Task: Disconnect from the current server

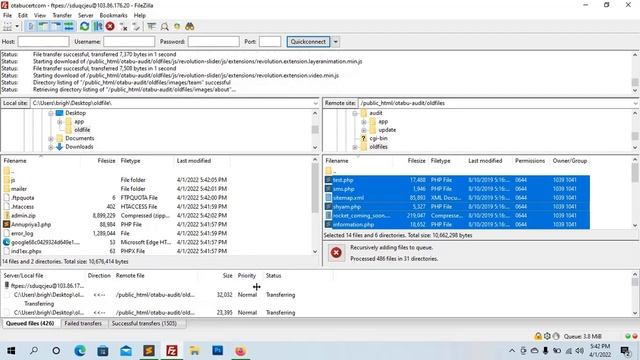Action: point(123,27)
